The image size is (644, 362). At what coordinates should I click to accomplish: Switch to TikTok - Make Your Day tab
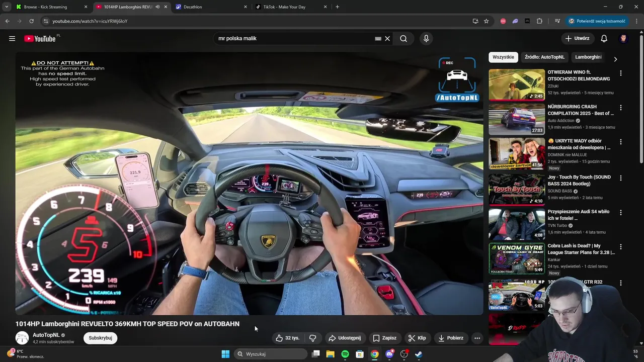[x=291, y=7]
